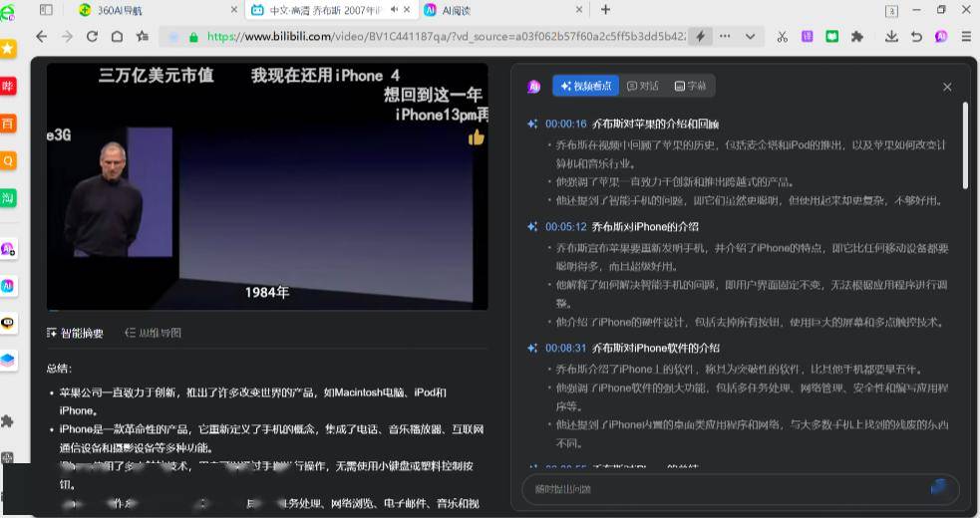Screen dimensions: 980x518
Task: Open the favorites star-list icon
Action: [143, 36]
